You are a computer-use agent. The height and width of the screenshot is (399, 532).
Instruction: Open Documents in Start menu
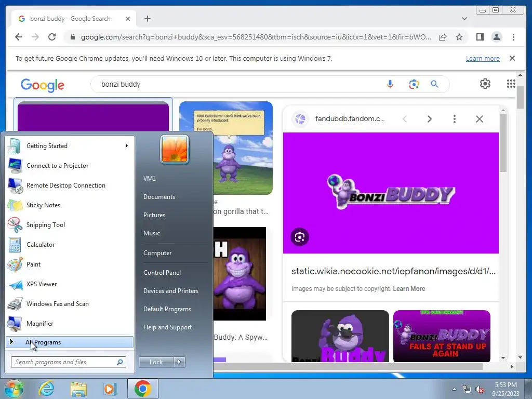pyautogui.click(x=159, y=197)
